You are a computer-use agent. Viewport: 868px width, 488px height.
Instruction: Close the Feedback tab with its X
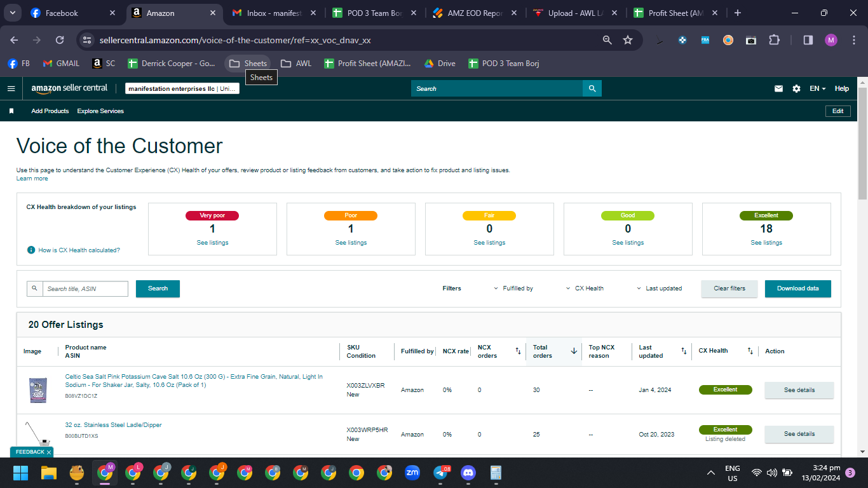click(49, 452)
